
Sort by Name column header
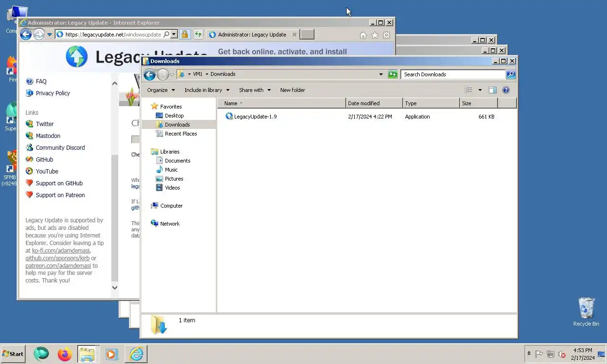(282, 103)
